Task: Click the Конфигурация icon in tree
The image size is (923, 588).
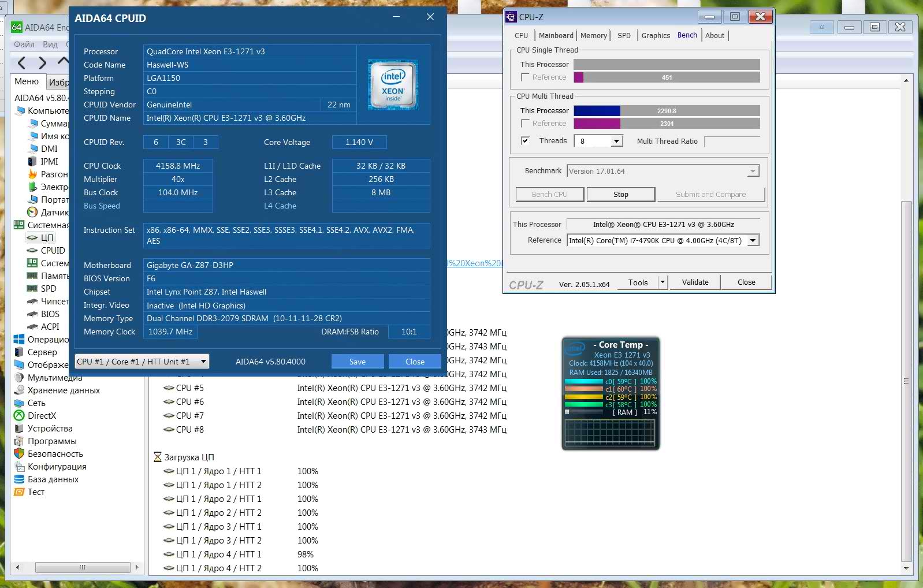Action: point(19,466)
